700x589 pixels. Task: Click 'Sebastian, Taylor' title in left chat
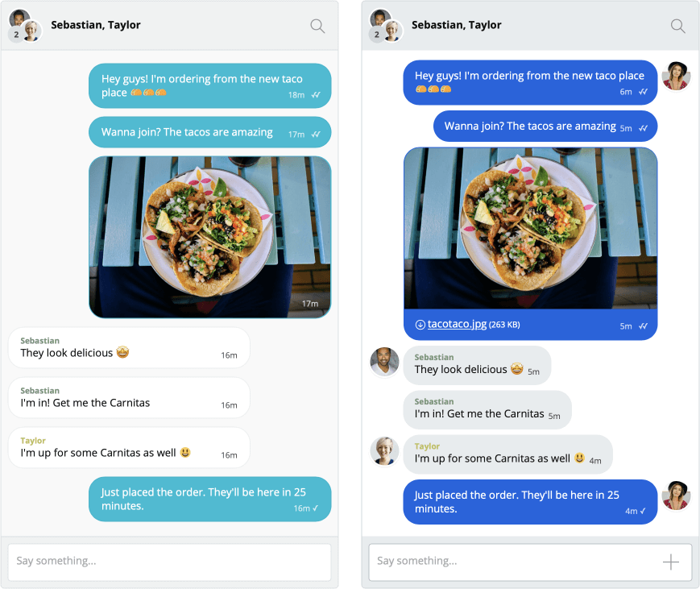(96, 25)
